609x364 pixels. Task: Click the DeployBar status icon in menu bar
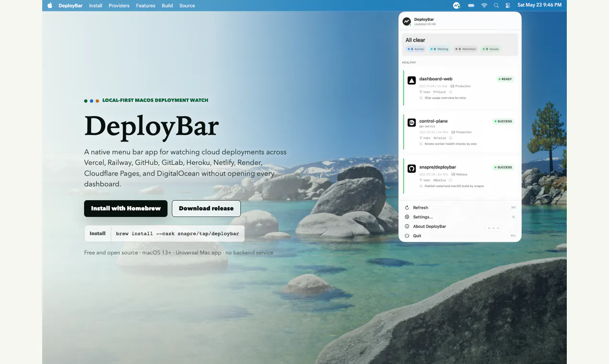[457, 5]
